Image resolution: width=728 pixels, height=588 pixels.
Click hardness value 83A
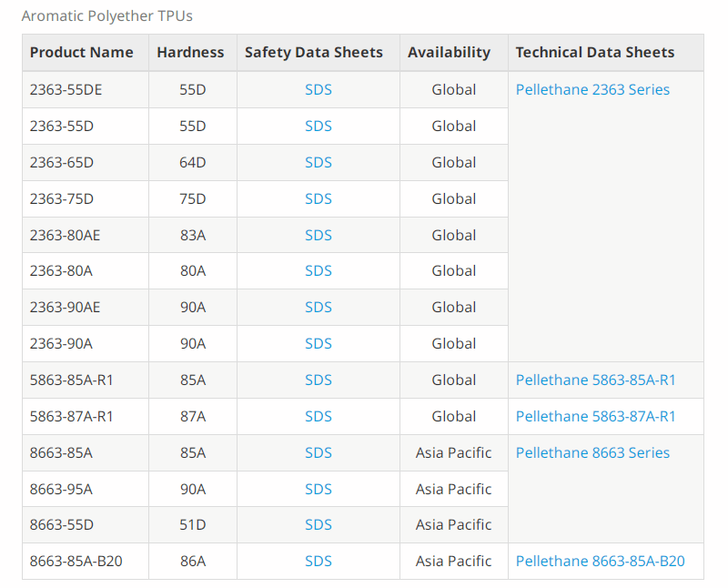click(193, 235)
